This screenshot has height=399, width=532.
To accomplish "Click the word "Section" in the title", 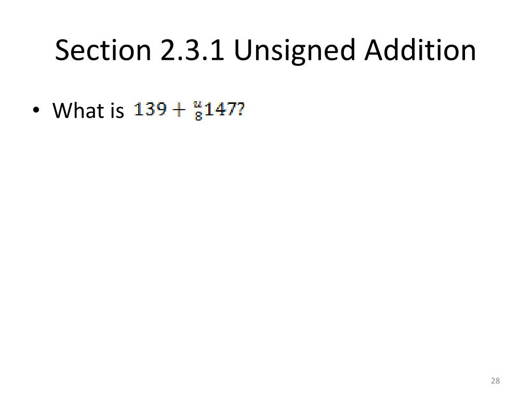I will (103, 50).
